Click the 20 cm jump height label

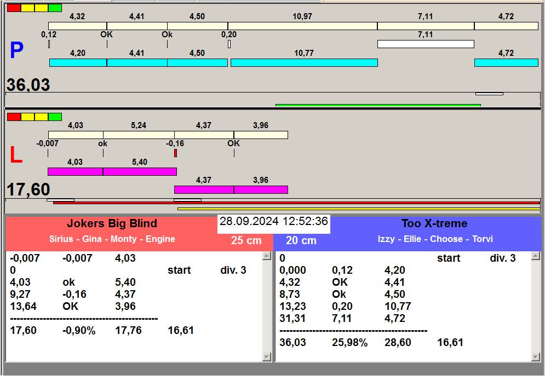301,241
